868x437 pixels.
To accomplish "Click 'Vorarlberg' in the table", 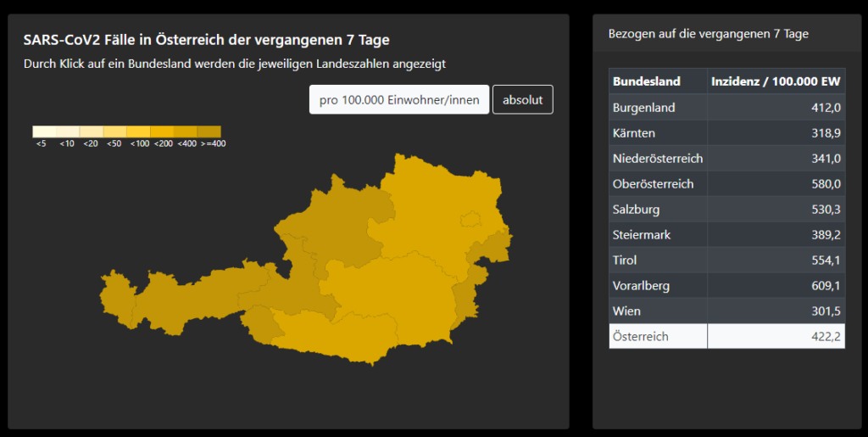I will pyautogui.click(x=641, y=286).
